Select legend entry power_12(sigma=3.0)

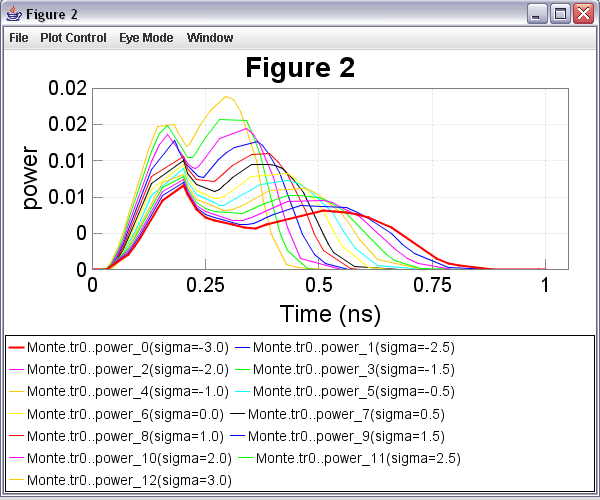pyautogui.click(x=129, y=480)
